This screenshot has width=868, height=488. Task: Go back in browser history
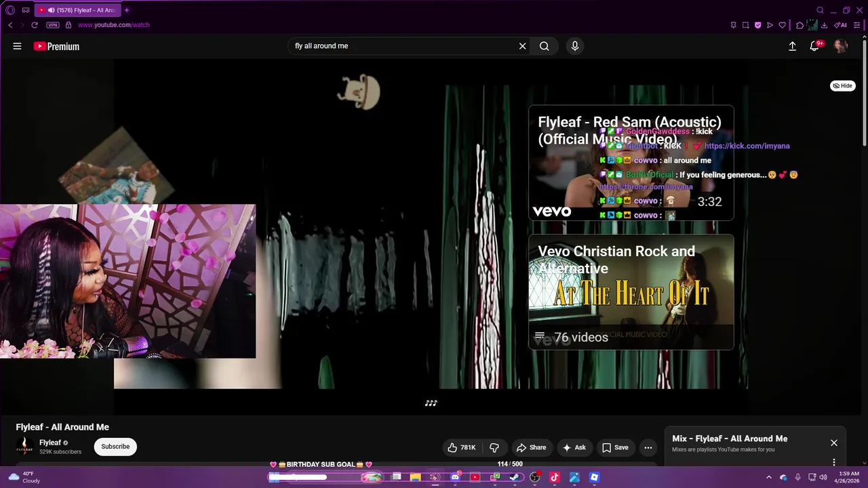point(10,25)
